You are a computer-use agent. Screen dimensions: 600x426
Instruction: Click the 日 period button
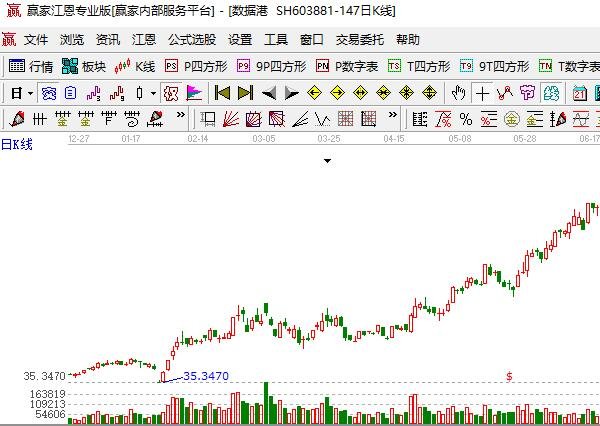pos(16,93)
